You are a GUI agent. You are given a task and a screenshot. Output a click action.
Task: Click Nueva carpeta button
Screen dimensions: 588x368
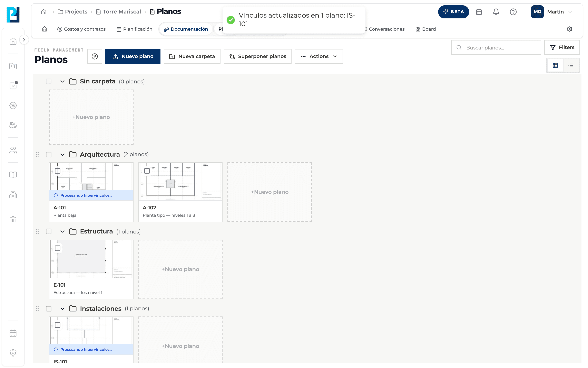[x=192, y=56]
